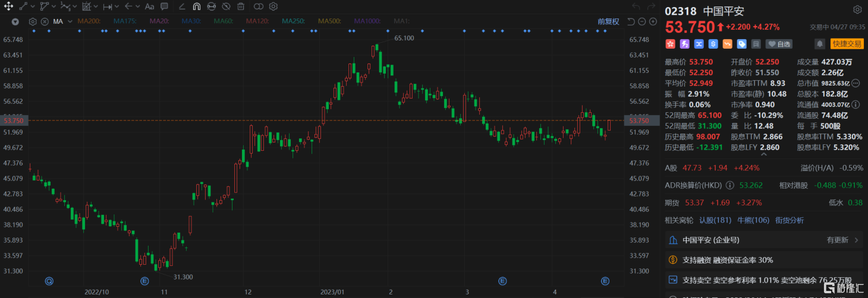868x298 pixels.
Task: Open 快捷交易 quick trade
Action: click(847, 44)
